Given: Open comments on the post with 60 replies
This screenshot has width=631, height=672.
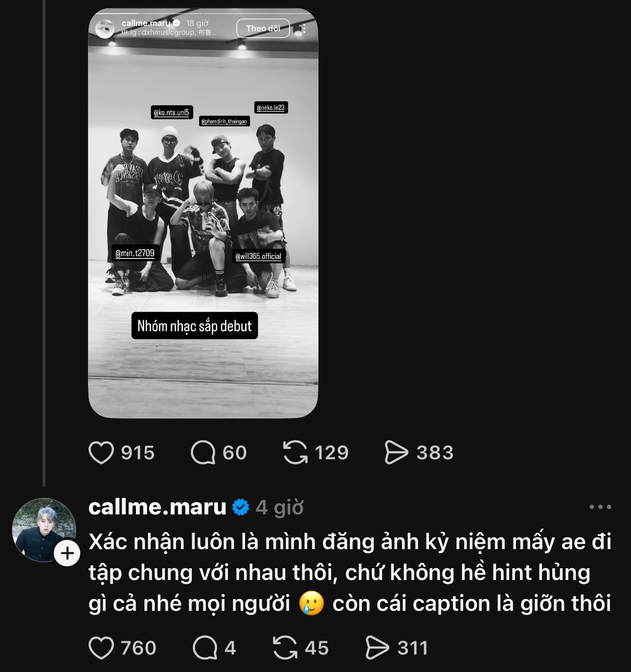Looking at the screenshot, I should 203,453.
